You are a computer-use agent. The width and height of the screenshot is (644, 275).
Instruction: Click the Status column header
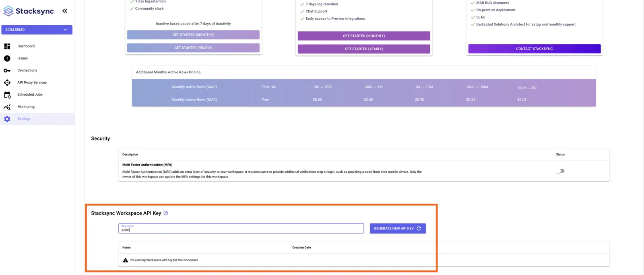pos(560,155)
